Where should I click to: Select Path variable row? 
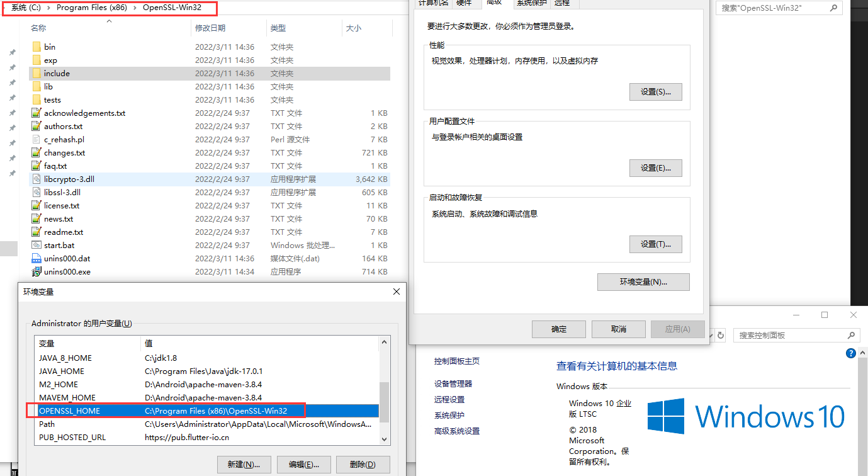(x=206, y=424)
